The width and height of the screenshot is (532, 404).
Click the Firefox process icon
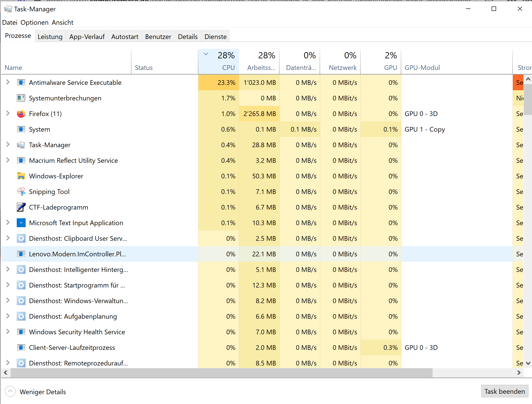[x=21, y=114]
